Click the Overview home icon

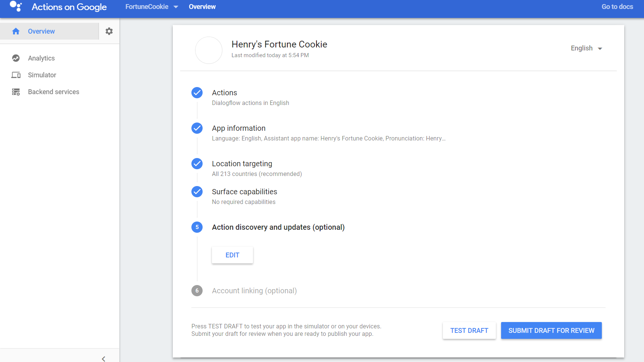coord(16,31)
